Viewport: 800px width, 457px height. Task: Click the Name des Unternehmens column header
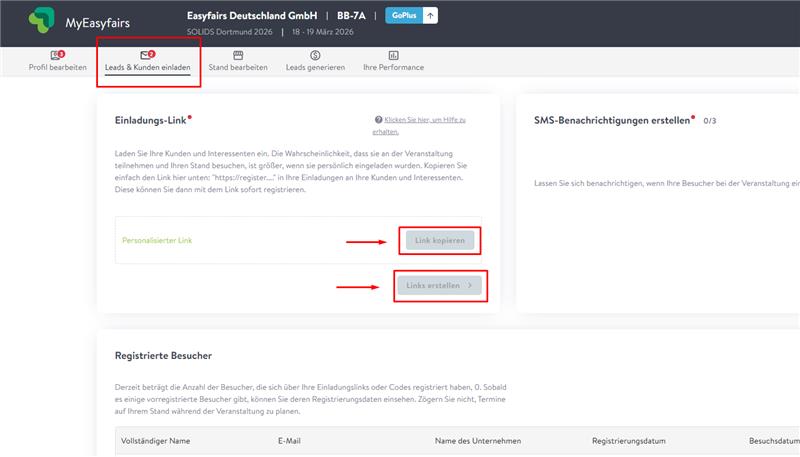coord(477,441)
